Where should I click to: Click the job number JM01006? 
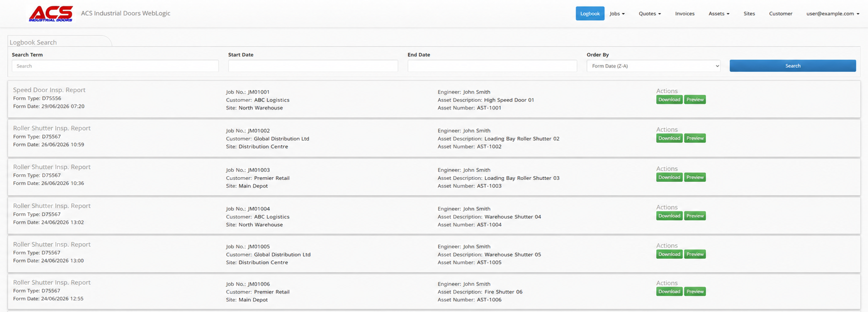259,284
